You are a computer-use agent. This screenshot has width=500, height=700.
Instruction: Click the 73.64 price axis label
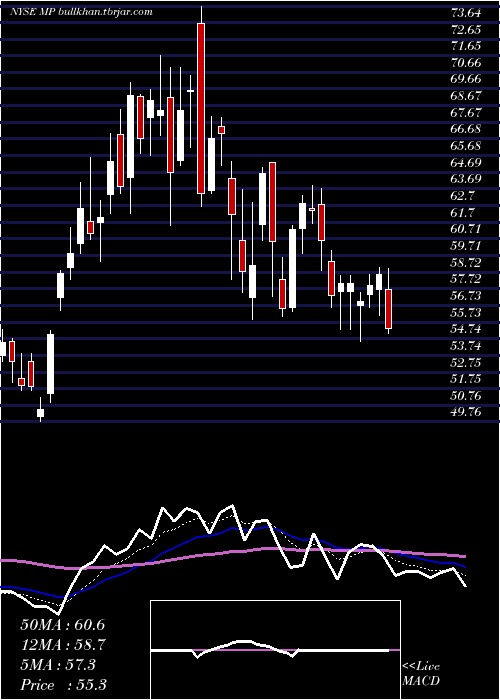pyautogui.click(x=466, y=13)
